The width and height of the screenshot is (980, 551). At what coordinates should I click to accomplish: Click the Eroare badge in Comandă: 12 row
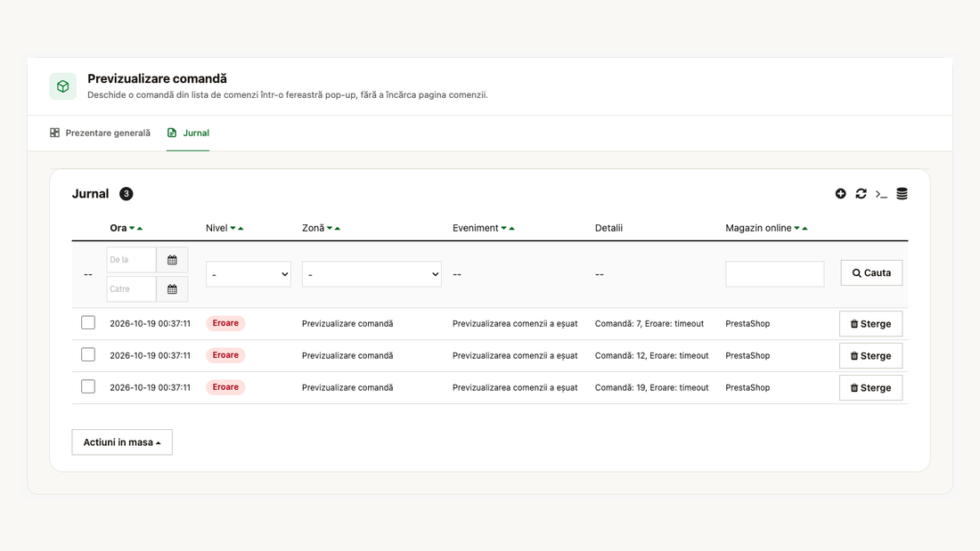click(225, 355)
